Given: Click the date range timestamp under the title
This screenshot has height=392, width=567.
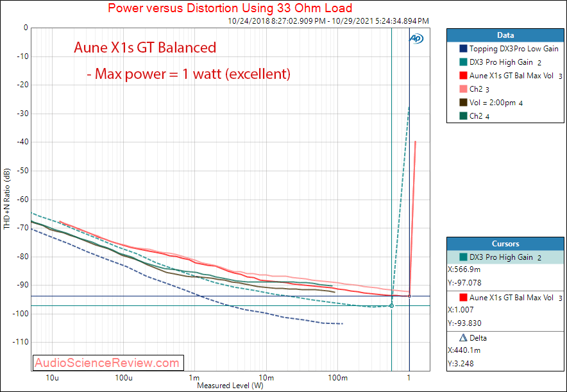Looking at the screenshot, I should 328,21.
